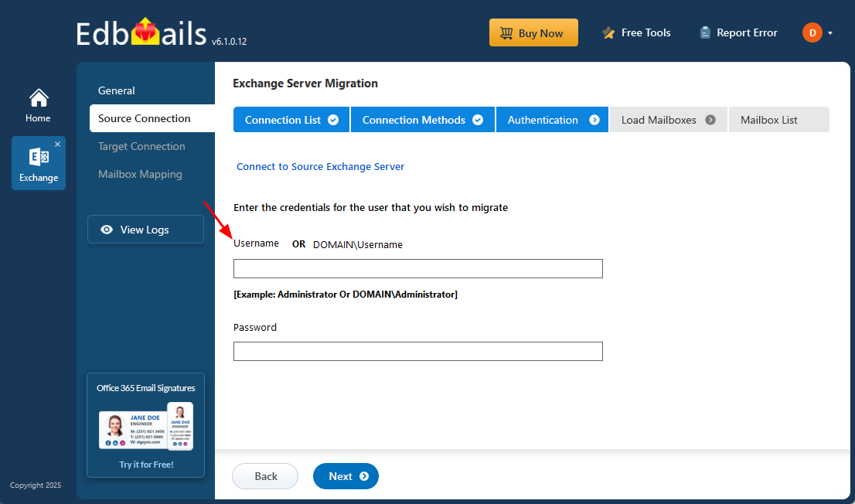Focus the Username input field
This screenshot has width=855, height=504.
(417, 269)
